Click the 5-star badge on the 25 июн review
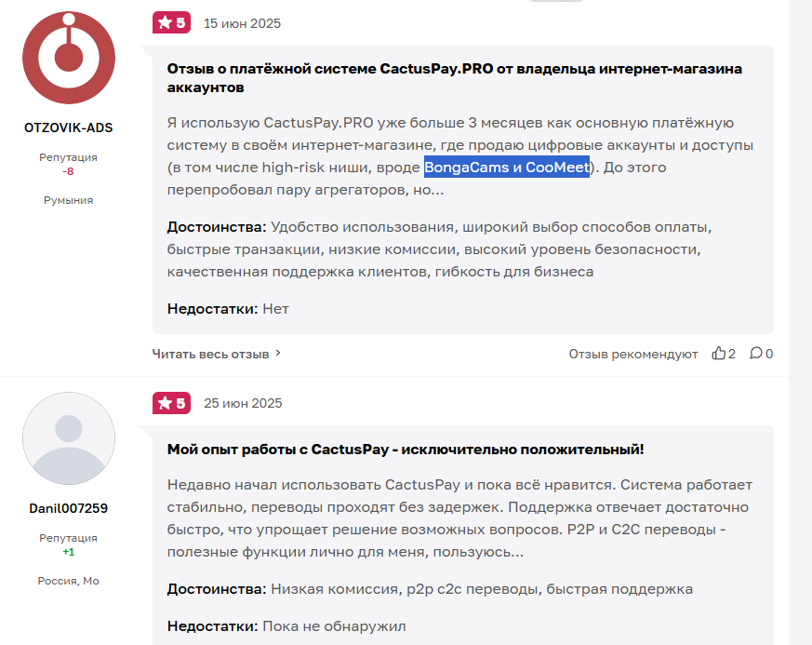The width and height of the screenshot is (812, 645). click(x=171, y=403)
